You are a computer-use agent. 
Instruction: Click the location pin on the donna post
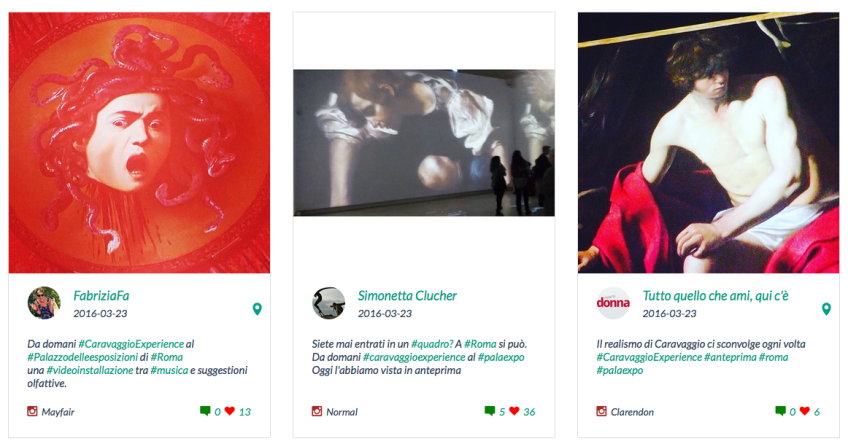pos(826,309)
